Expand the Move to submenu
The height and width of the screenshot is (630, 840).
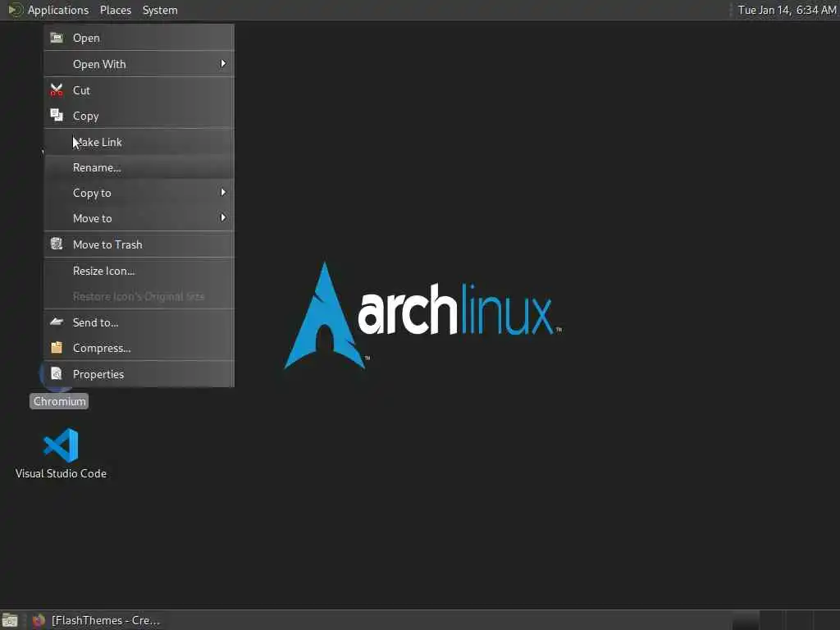click(x=139, y=218)
